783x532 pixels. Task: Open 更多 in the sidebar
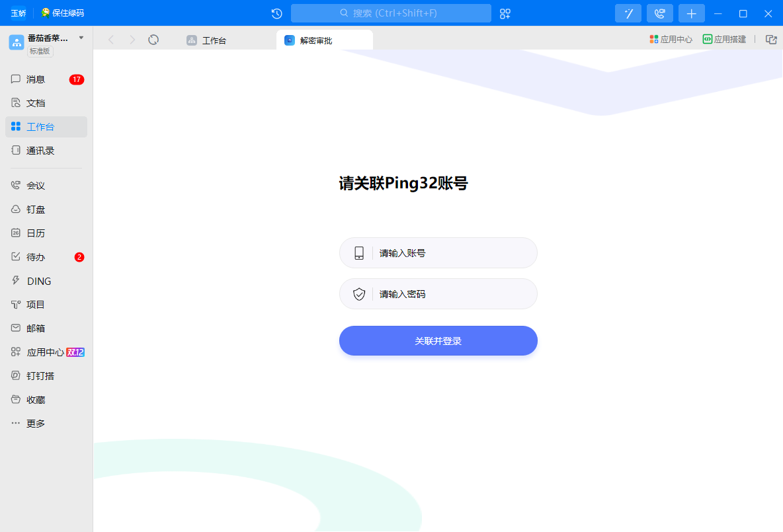point(36,424)
